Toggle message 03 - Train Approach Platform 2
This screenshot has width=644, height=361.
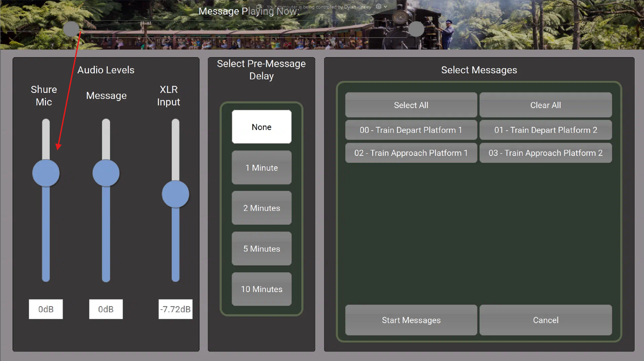tap(546, 153)
